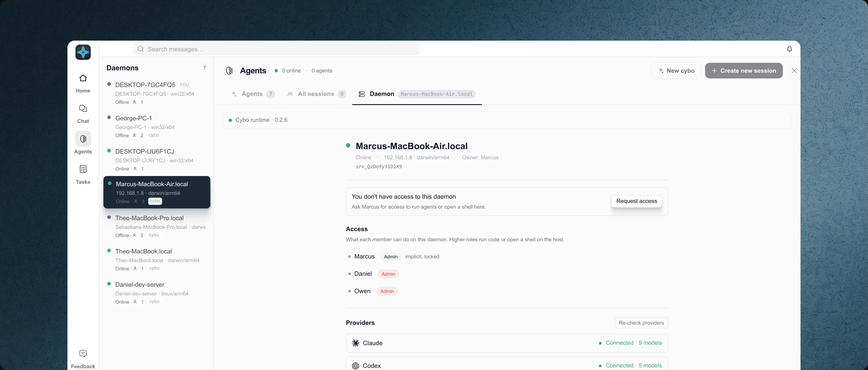Click the 192.168.1.8 darwin/arm64 detail text
The width and height of the screenshot is (868, 370).
417,157
